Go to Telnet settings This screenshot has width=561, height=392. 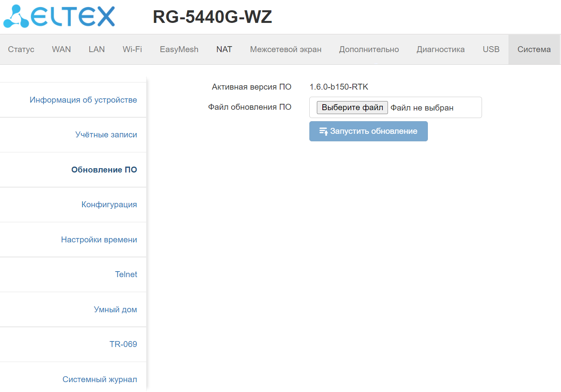point(126,274)
